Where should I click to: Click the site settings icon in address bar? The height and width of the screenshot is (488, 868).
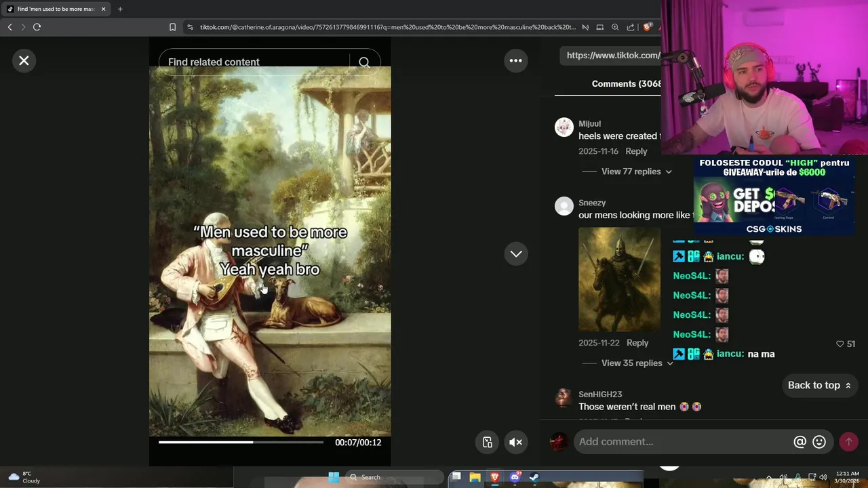coord(190,27)
